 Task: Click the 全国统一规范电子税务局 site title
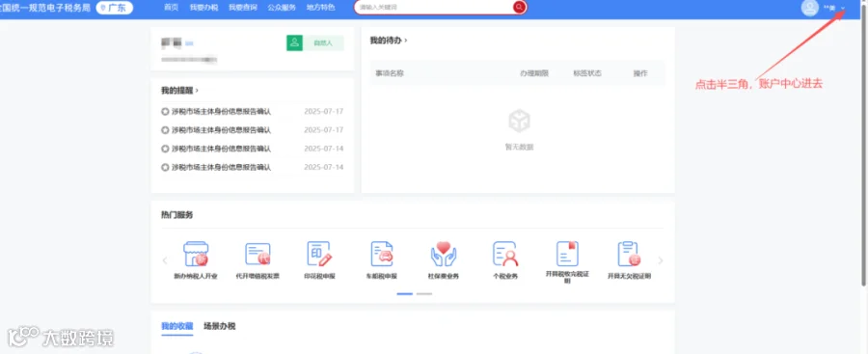click(44, 8)
